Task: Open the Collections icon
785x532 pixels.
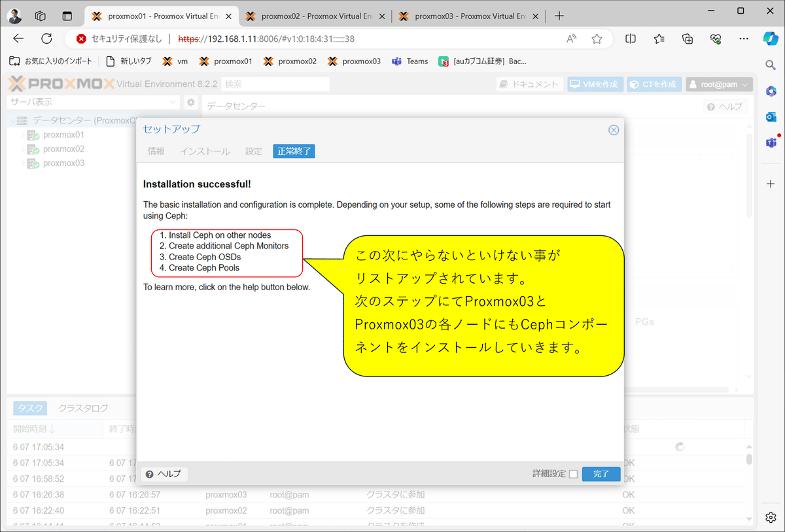Action: coord(688,39)
